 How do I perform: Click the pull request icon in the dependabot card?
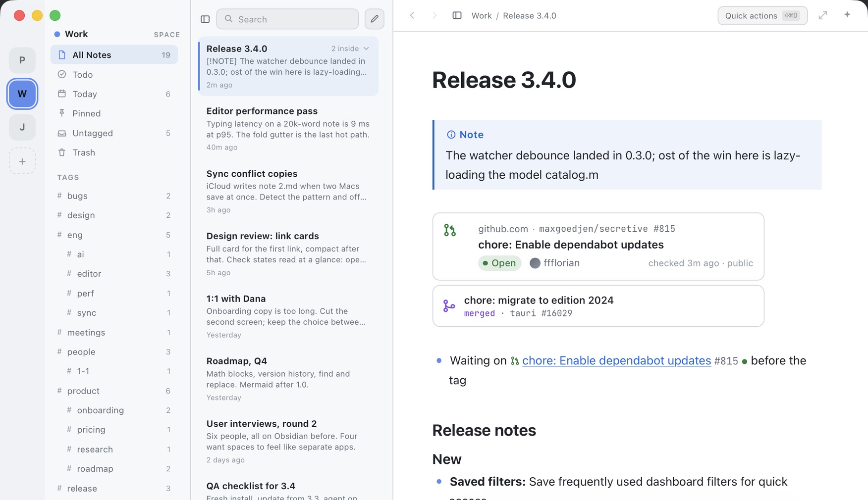[450, 230]
